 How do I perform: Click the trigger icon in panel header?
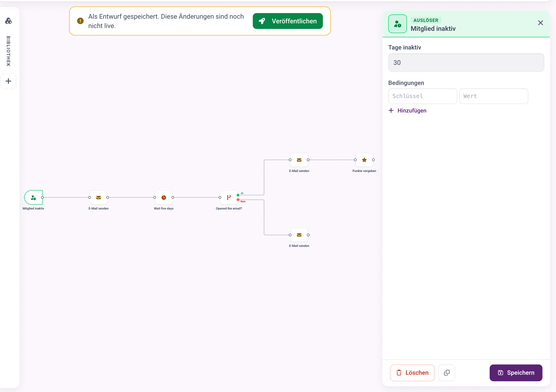397,24
